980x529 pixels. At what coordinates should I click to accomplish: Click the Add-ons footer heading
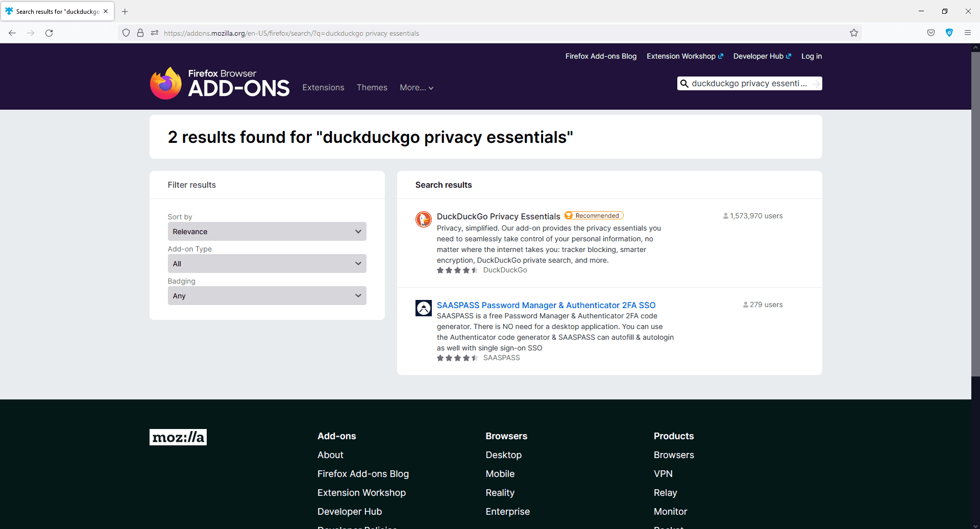337,436
